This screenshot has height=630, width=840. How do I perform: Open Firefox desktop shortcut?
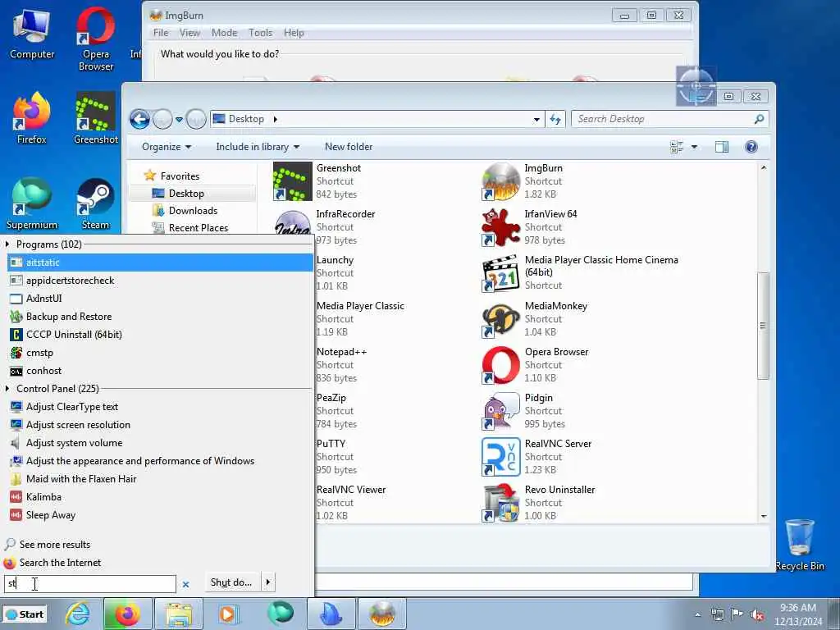(32, 118)
